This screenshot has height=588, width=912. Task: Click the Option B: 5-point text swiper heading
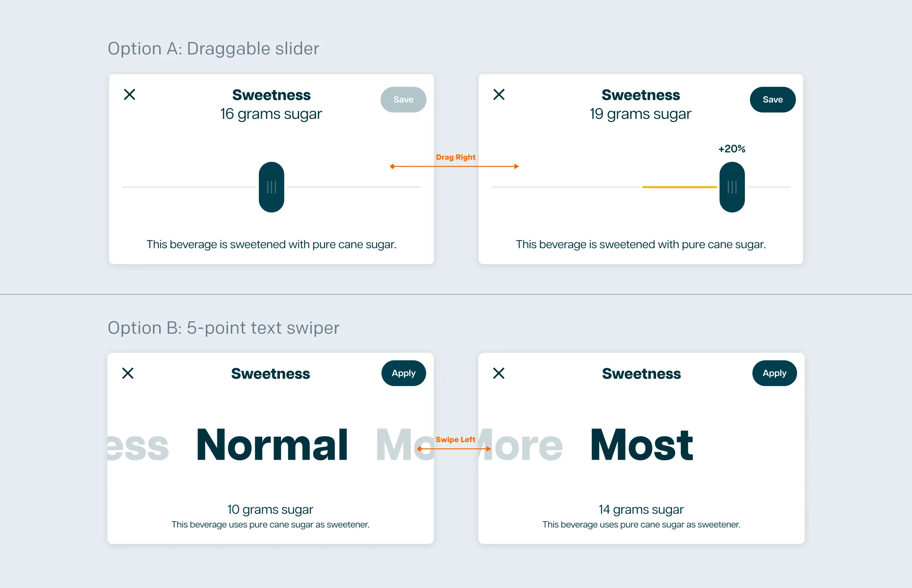click(x=224, y=327)
